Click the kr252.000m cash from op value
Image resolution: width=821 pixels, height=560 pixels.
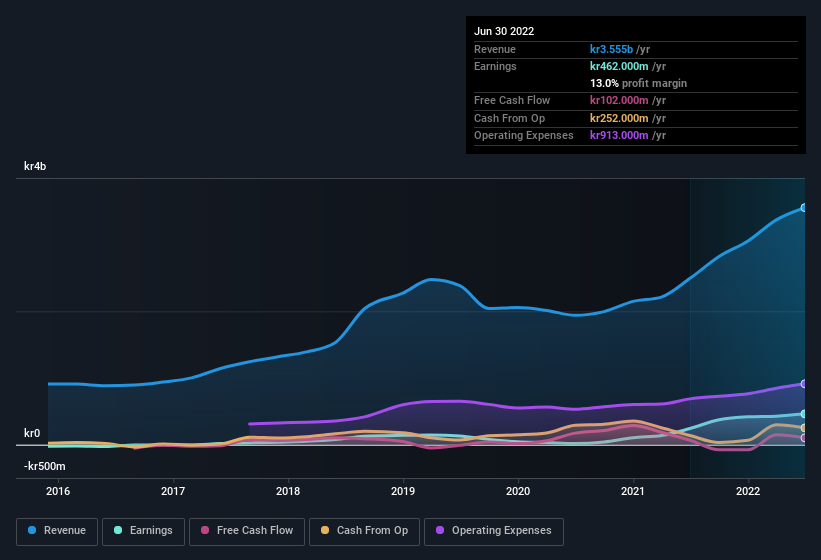pos(619,118)
